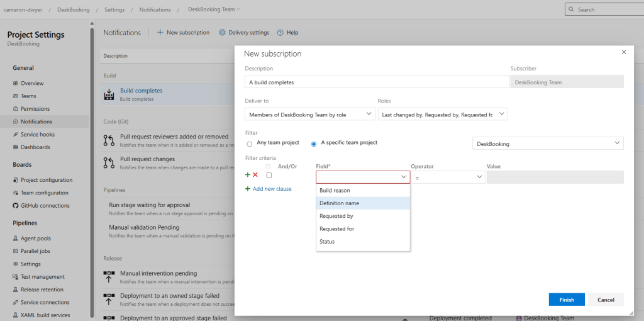Click the GitHub connections icon in sidebar
Viewport: 644px width, 321px height.
pos(16,206)
